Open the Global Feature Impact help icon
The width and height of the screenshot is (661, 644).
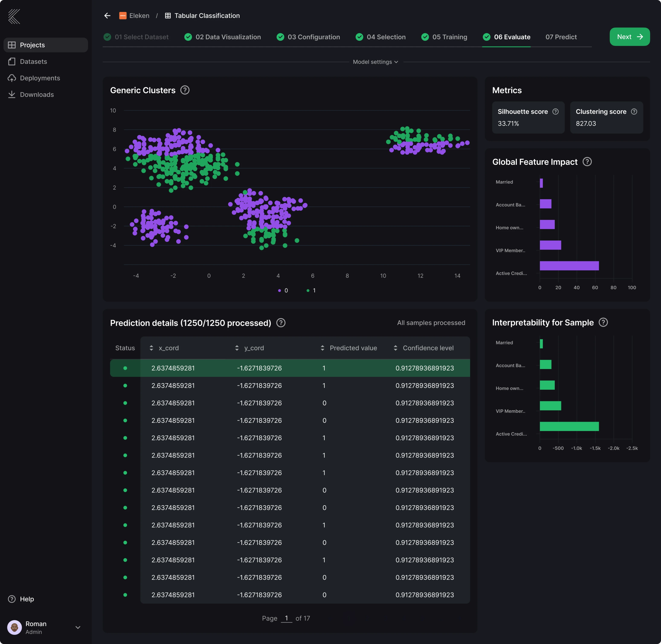point(588,162)
